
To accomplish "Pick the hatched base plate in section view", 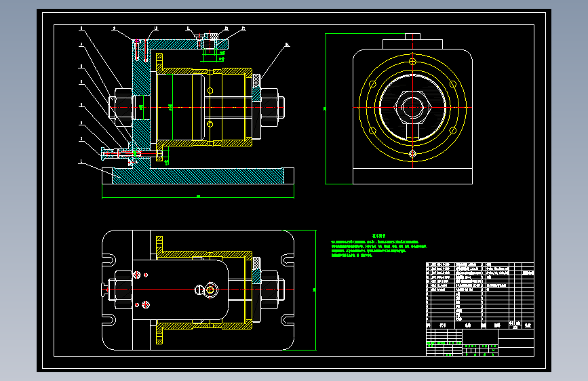I will coord(198,176).
